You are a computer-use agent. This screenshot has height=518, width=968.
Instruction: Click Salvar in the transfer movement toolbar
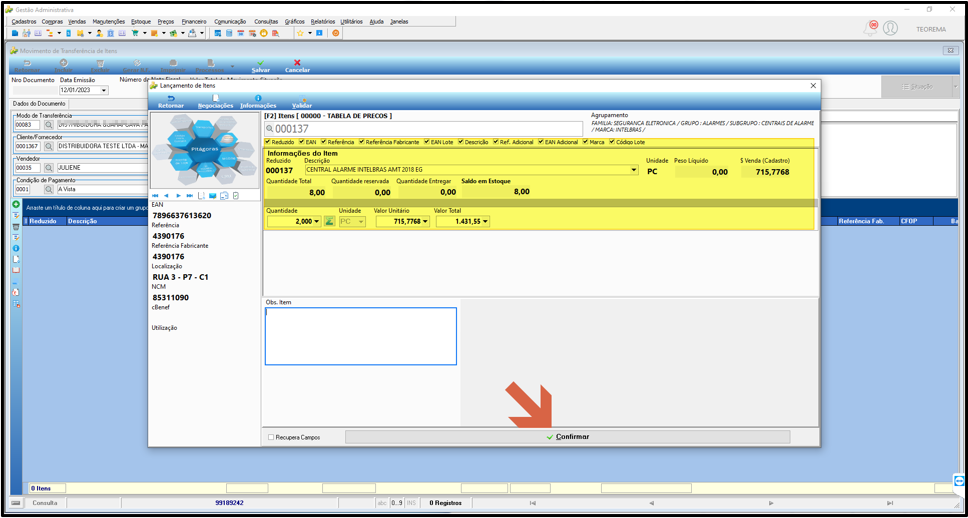point(261,66)
